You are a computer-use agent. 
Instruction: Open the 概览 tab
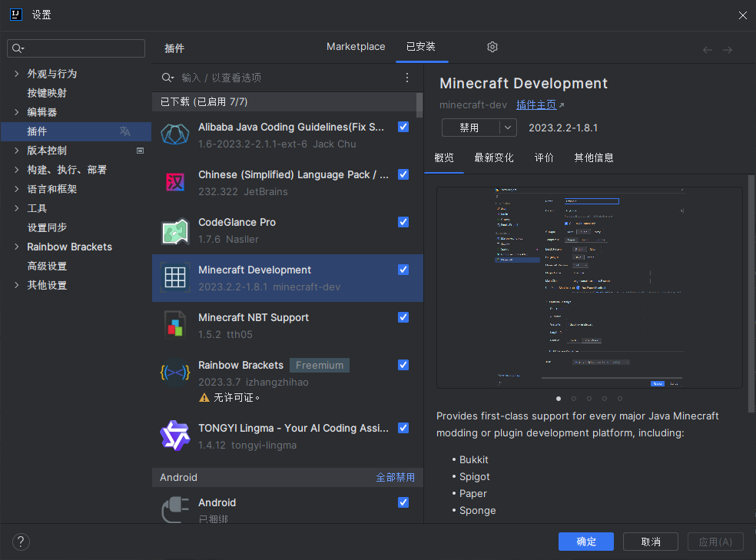point(444,157)
